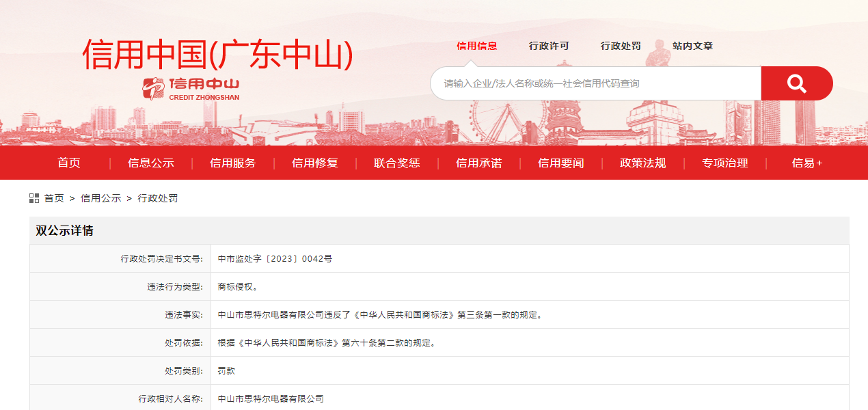Click the 处罚依据 label cell
868x410 pixels.
click(120, 343)
